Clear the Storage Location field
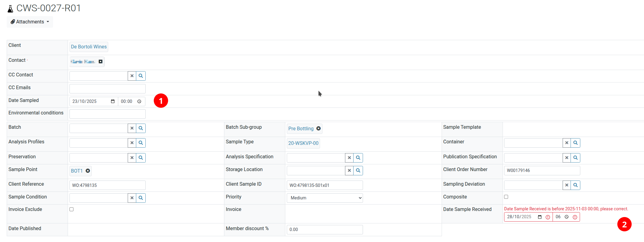This screenshot has width=644, height=242. pyautogui.click(x=349, y=170)
